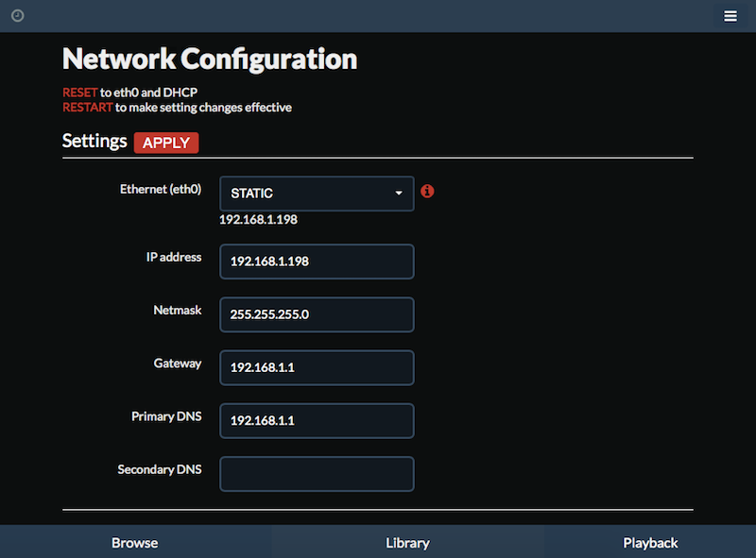756x558 pixels.
Task: Switch to the Browse tab
Action: pos(135,543)
